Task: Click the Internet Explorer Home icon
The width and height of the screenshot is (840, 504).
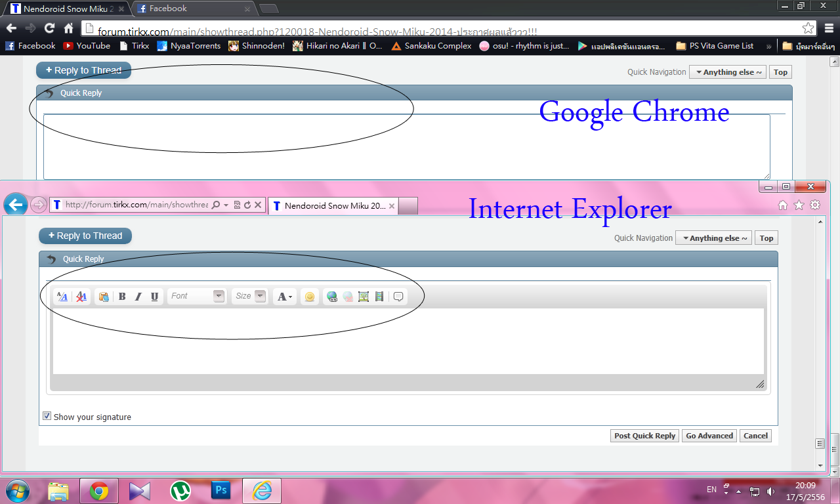Action: [782, 205]
